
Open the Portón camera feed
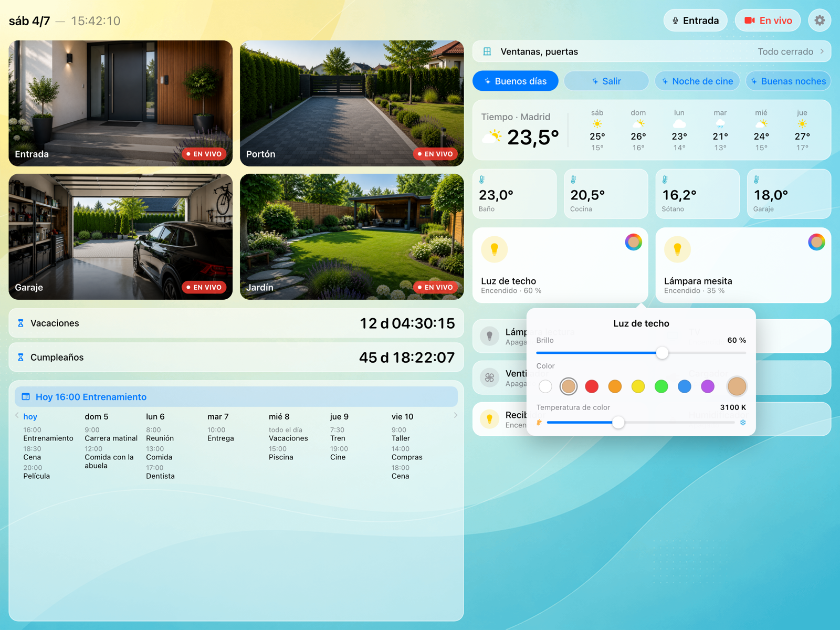352,103
